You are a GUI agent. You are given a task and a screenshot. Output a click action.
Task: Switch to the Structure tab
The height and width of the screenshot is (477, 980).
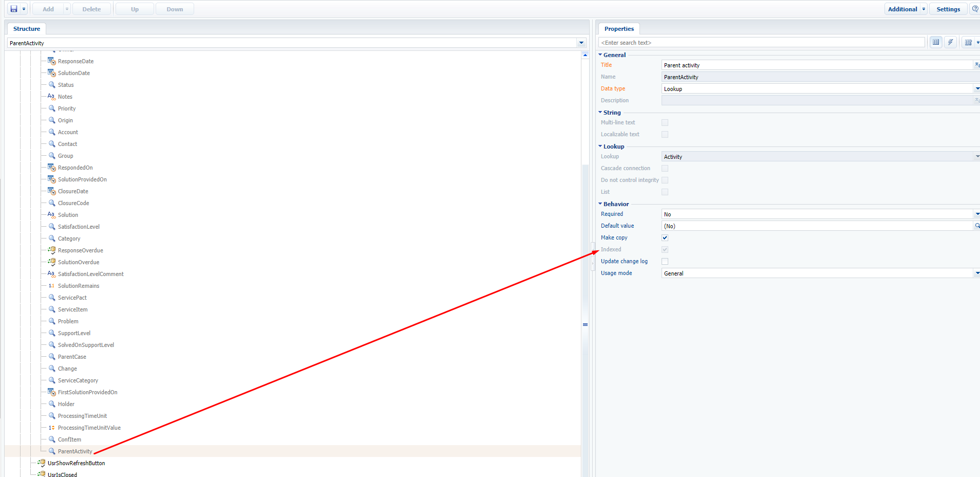click(x=27, y=29)
